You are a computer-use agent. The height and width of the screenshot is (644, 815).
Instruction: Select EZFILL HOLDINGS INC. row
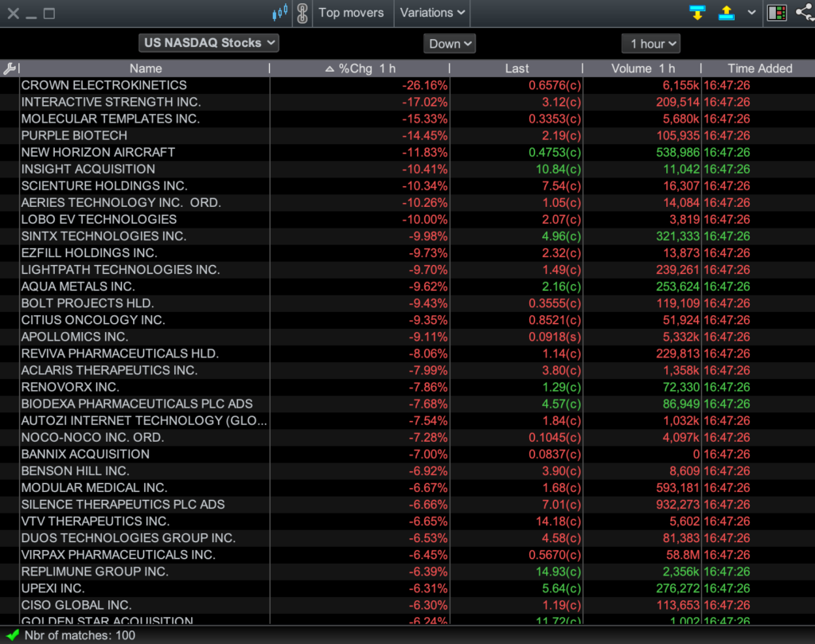(407, 253)
